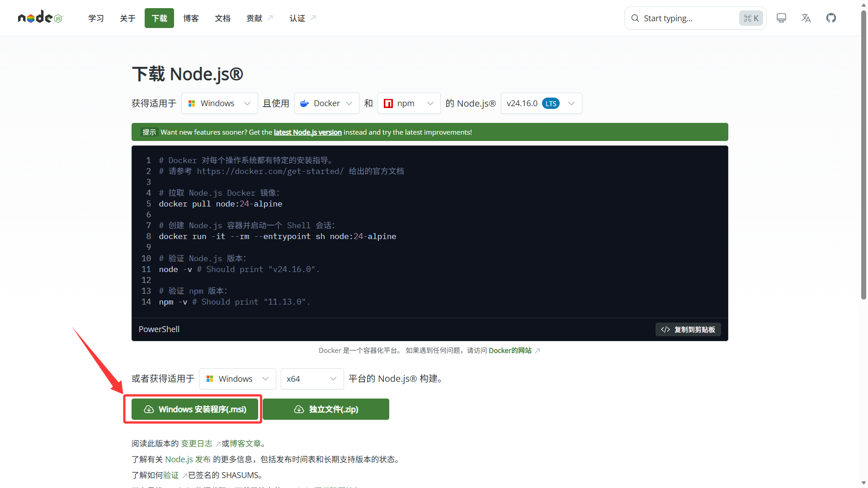868x488 pixels.
Task: Click the 'npm -v' code line
Action: pyautogui.click(x=235, y=302)
